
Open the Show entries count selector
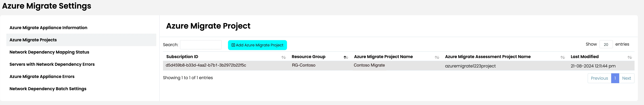606,44
